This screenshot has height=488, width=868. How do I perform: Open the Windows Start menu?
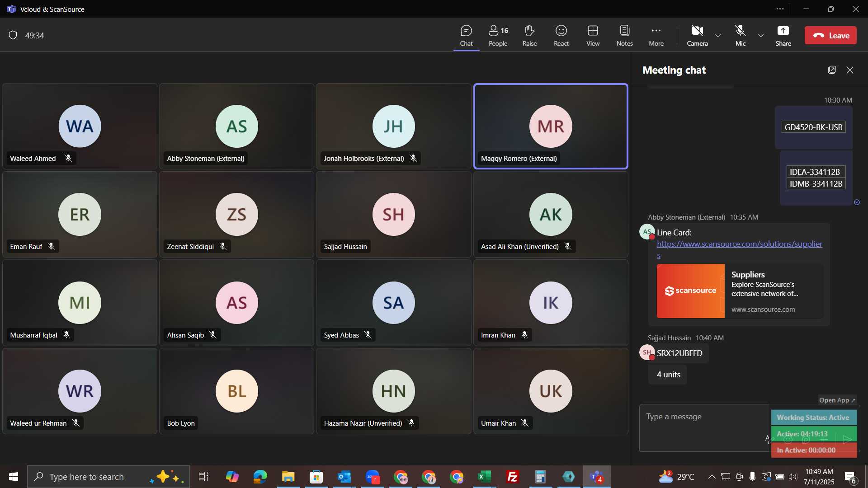click(x=14, y=477)
